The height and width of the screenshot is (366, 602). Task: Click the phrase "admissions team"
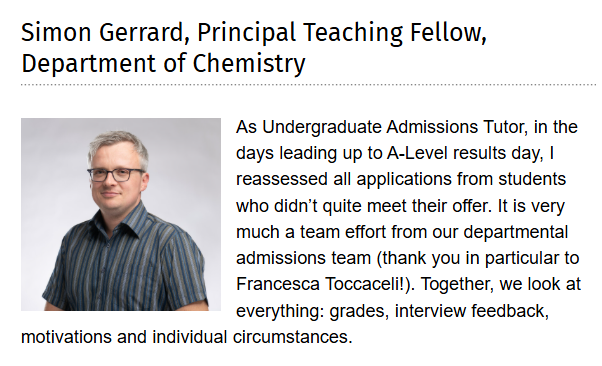click(303, 258)
